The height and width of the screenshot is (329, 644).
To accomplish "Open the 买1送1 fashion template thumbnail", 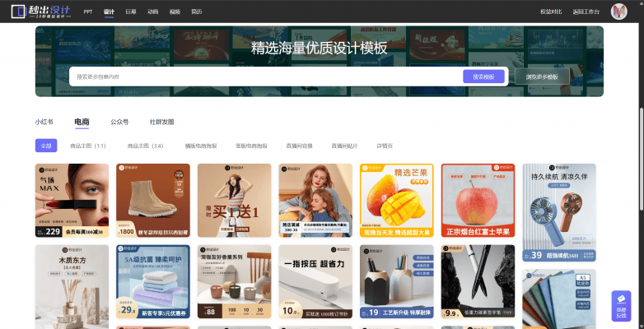I will pos(234,200).
